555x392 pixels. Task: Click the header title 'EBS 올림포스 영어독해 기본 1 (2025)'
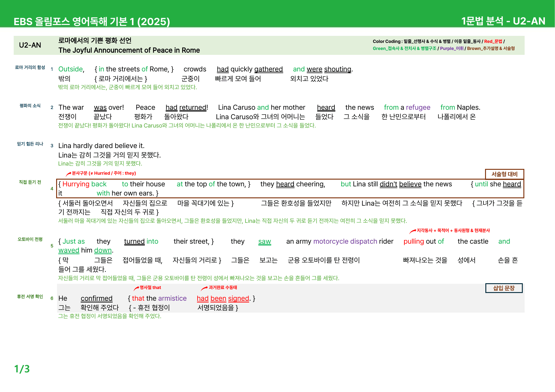(92, 21)
